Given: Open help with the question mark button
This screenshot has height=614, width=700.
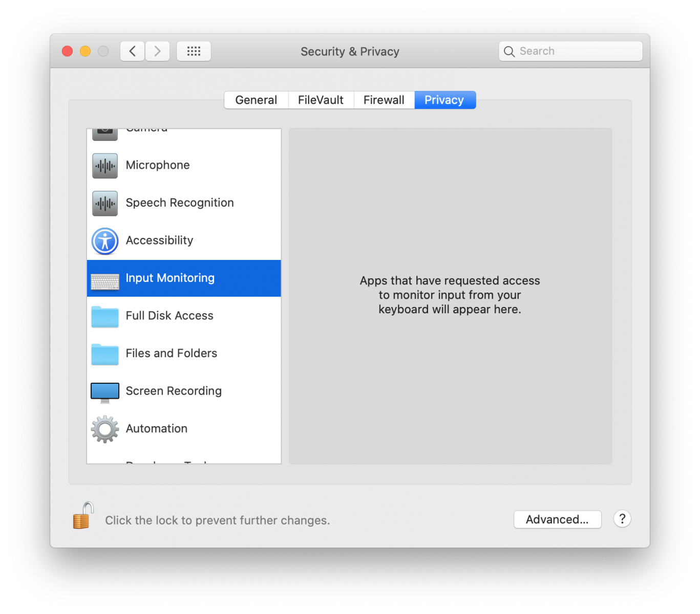Looking at the screenshot, I should tap(622, 519).
